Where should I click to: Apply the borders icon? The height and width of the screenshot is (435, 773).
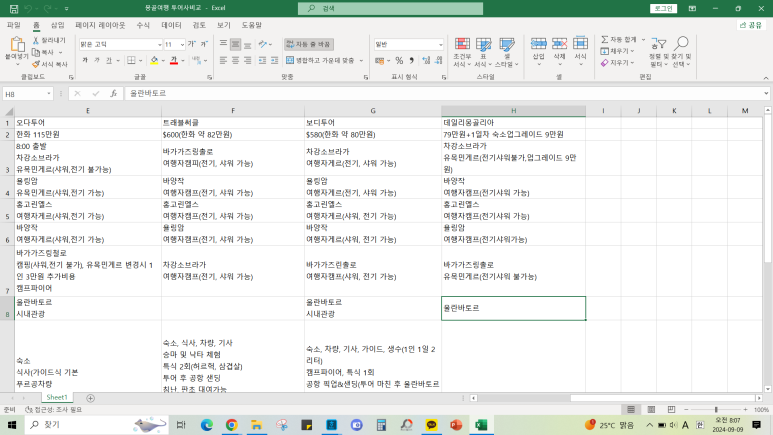131,60
